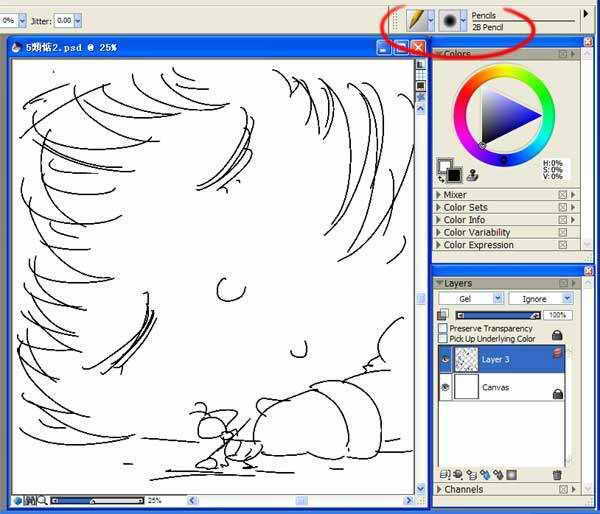Screen dimensions: 600x514
Task: Click the clone color stamp icon
Action: [x=471, y=174]
